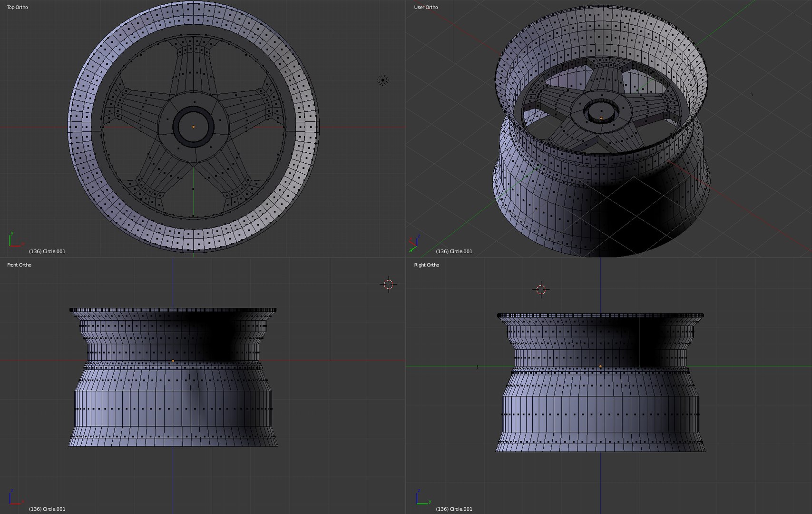The image size is (812, 514).
Task: Click the 3D cursor in Right Ortho view
Action: click(541, 289)
